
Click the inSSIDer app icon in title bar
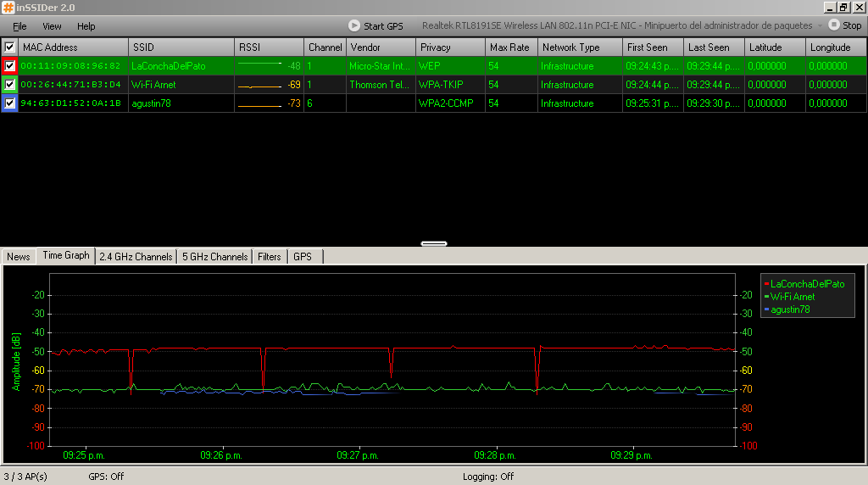click(8, 7)
